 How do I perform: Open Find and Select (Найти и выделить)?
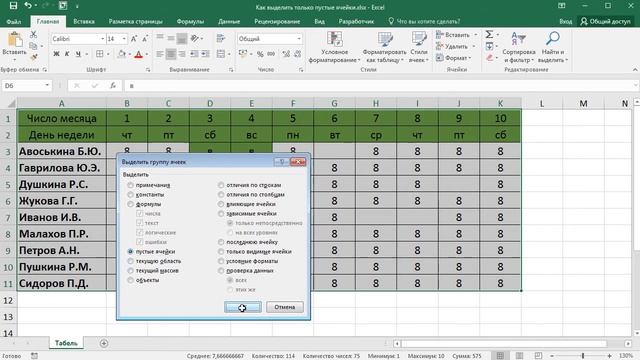[553, 48]
